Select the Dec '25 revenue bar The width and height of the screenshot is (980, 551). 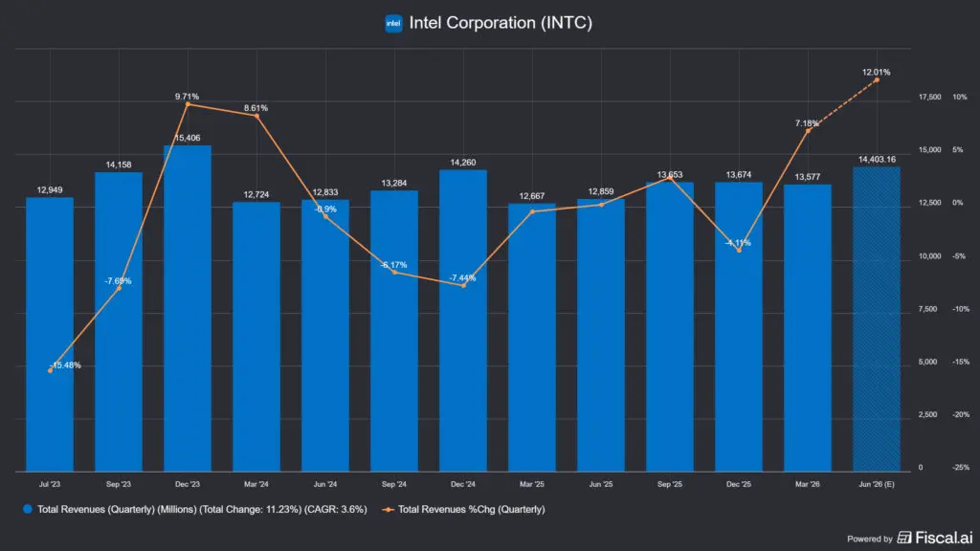[739, 327]
